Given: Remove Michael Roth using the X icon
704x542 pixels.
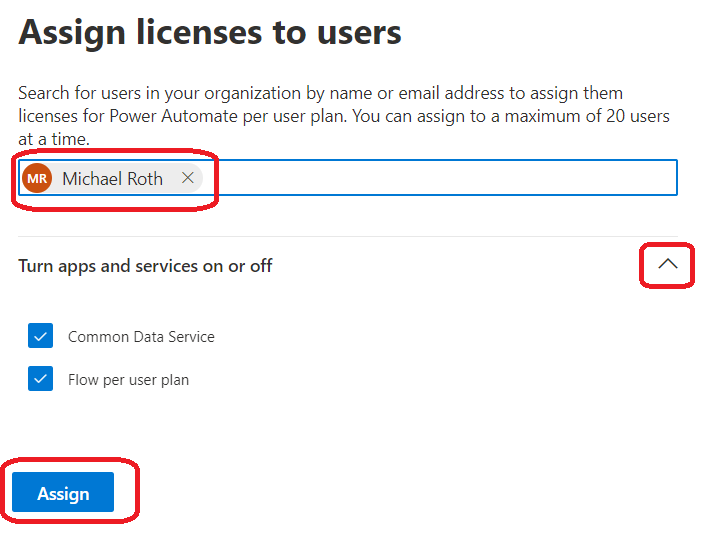Looking at the screenshot, I should point(188,178).
